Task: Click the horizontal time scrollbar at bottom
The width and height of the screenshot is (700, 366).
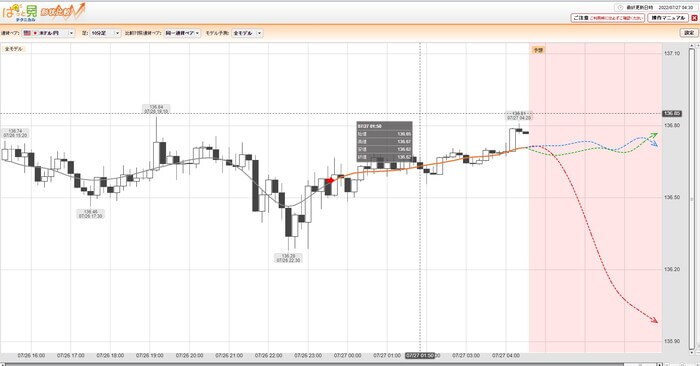Action: 330,364
